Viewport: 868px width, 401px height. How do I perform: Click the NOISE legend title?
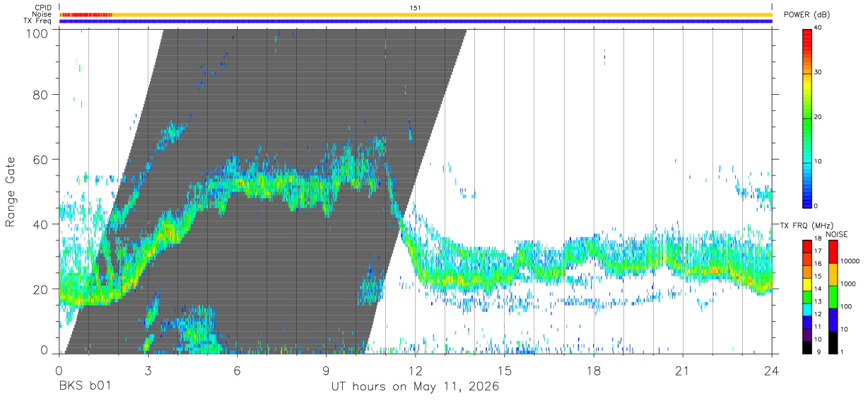tap(835, 234)
